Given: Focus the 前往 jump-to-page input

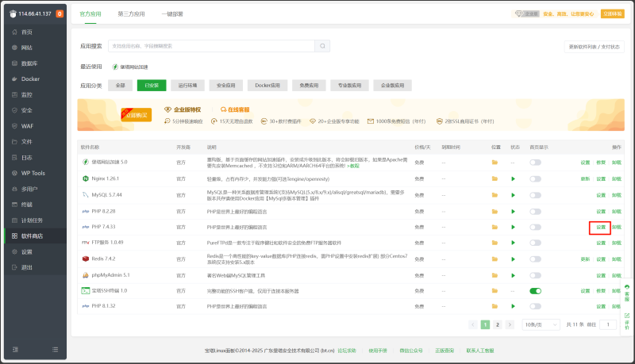Looking at the screenshot, I should pyautogui.click(x=608, y=324).
